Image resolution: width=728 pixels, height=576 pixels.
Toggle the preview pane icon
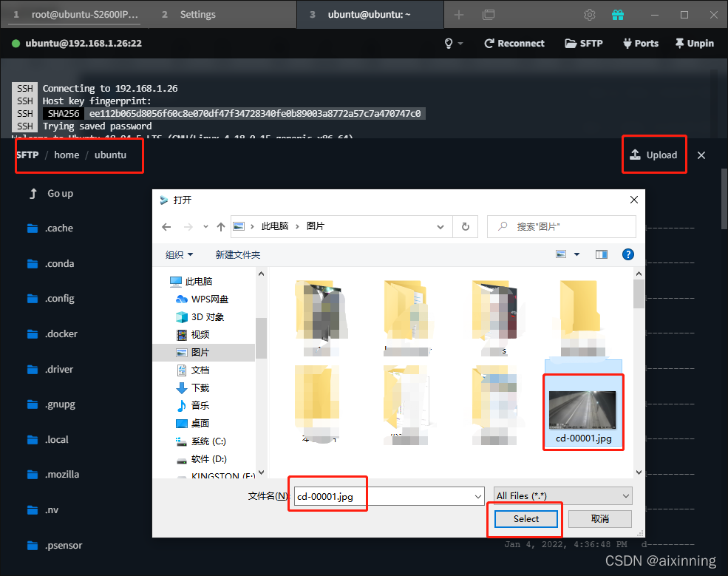point(602,254)
